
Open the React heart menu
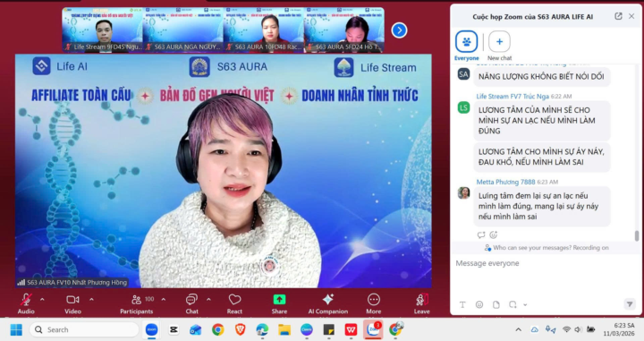(x=234, y=300)
